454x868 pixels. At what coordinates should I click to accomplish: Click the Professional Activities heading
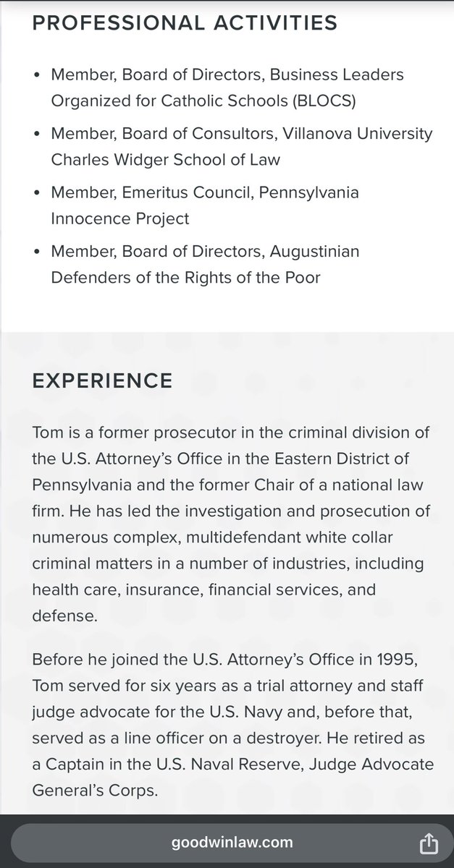click(185, 23)
